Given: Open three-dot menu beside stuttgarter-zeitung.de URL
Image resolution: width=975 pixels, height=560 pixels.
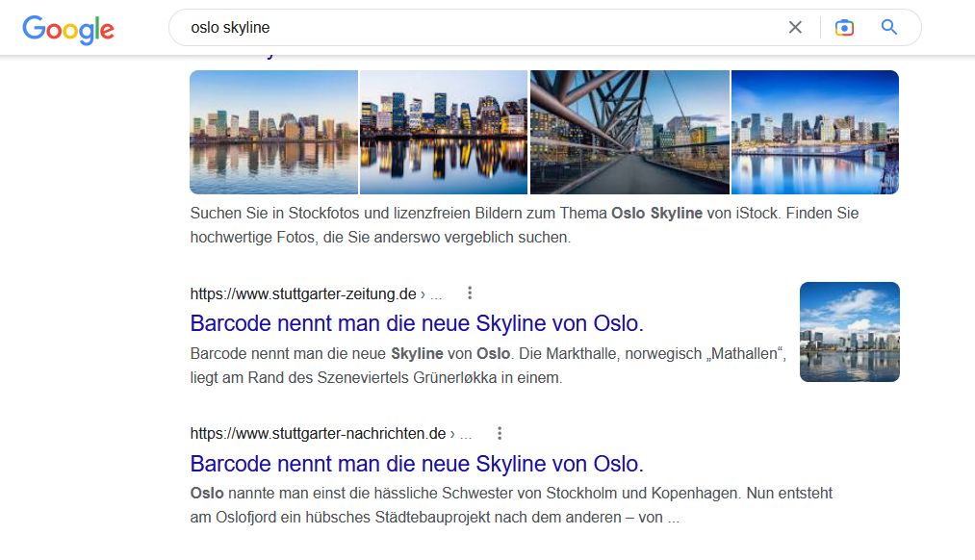Looking at the screenshot, I should click(470, 293).
